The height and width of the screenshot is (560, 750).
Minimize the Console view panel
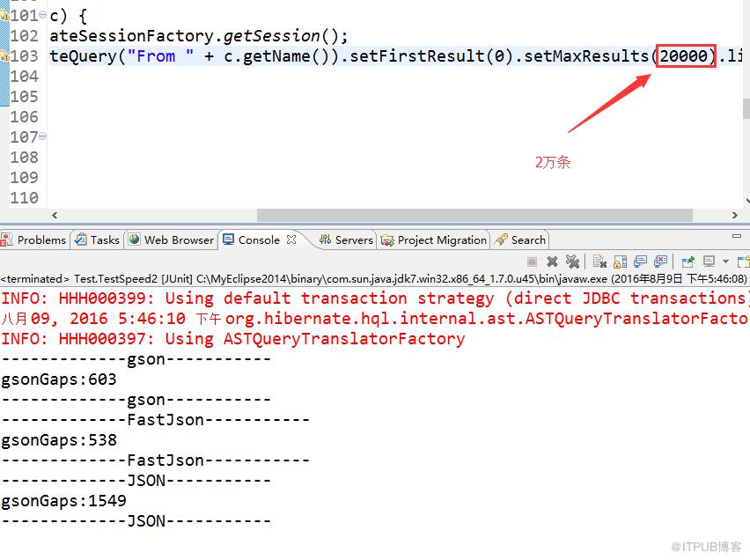click(x=737, y=236)
